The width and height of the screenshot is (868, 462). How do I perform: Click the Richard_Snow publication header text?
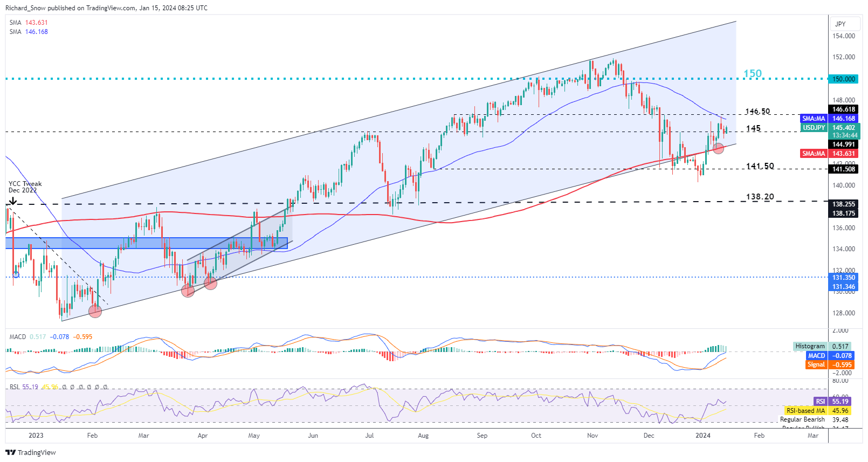[106, 8]
